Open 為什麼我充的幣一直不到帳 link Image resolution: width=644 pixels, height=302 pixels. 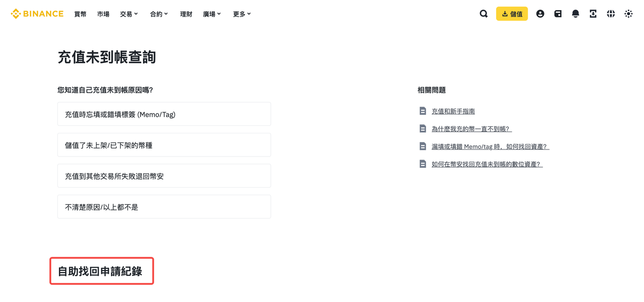tap(471, 129)
